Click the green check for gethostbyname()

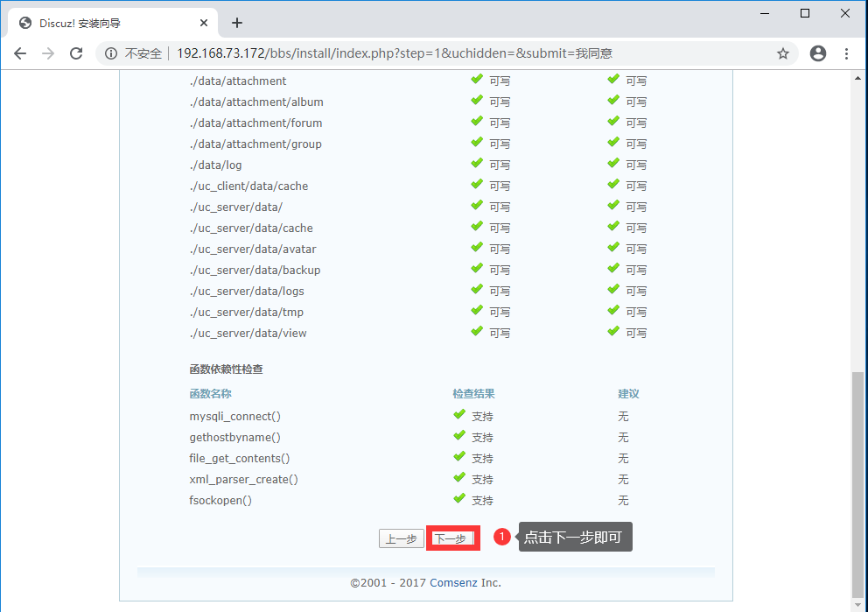(x=459, y=435)
